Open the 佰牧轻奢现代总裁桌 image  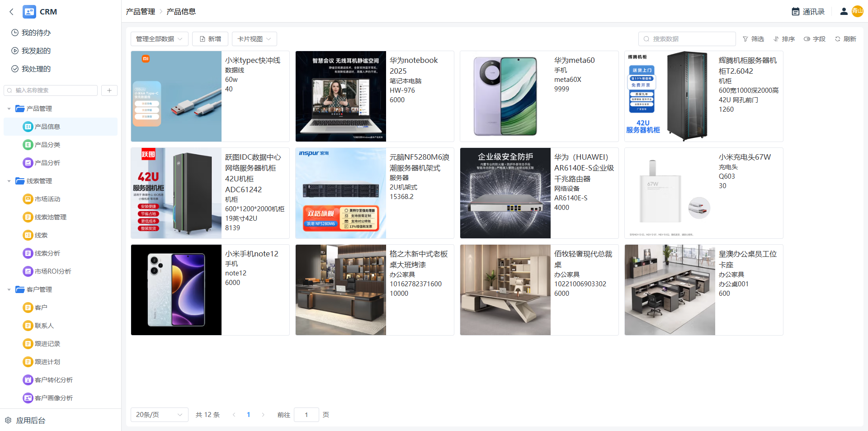[505, 290]
